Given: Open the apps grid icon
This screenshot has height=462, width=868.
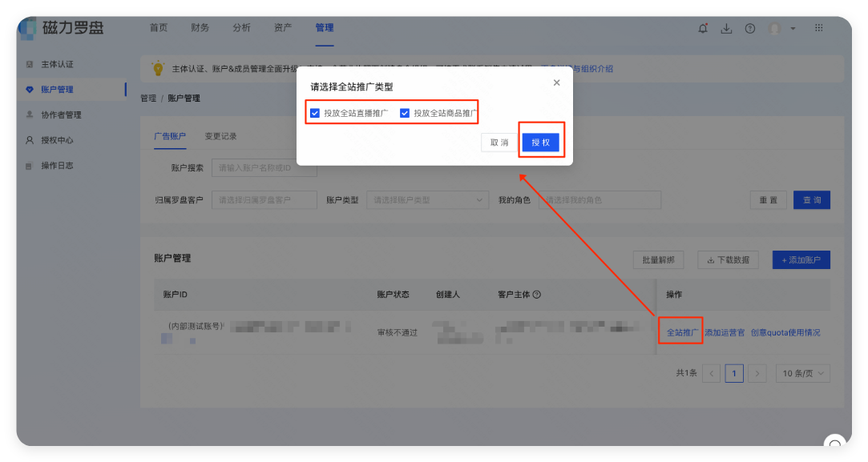Looking at the screenshot, I should 819,28.
